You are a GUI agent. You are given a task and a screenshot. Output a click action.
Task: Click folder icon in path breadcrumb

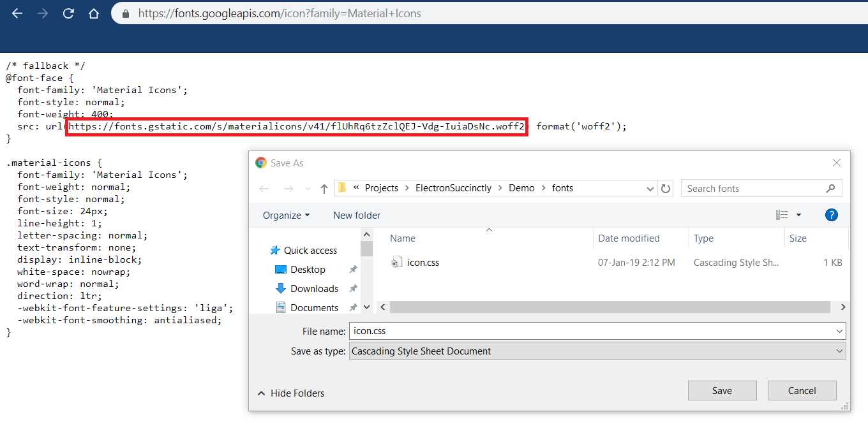tap(341, 187)
